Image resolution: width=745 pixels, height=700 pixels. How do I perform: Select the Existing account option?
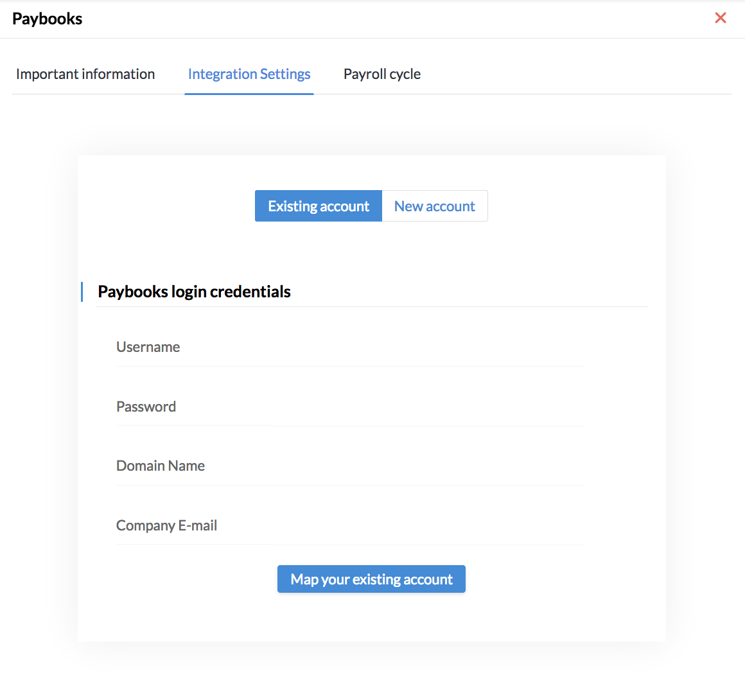tap(319, 206)
